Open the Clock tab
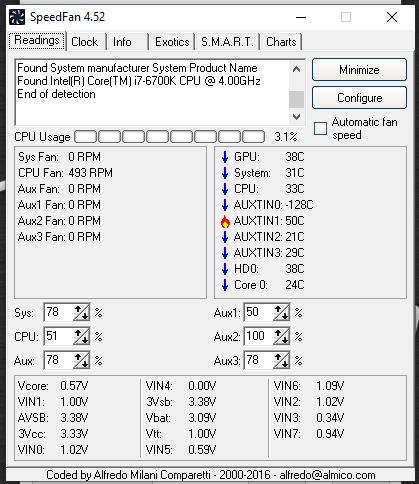Viewport: 419px width, 484px height. (x=85, y=42)
